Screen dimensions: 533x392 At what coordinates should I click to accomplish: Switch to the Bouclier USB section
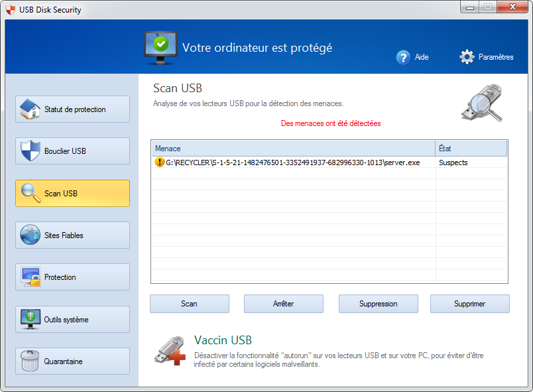tap(72, 151)
